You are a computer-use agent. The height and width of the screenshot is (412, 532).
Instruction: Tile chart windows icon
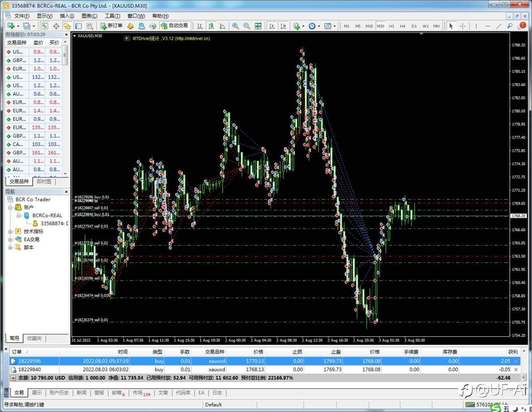click(258, 26)
